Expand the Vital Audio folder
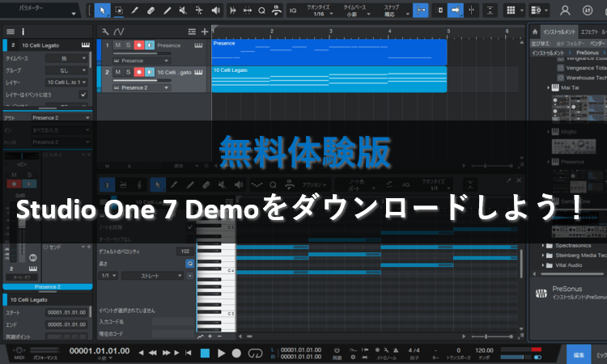 (543, 265)
